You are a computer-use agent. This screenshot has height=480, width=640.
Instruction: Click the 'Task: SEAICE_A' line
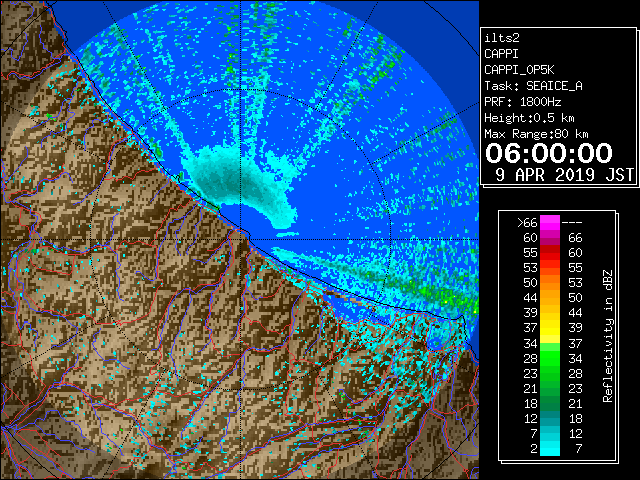click(x=533, y=86)
